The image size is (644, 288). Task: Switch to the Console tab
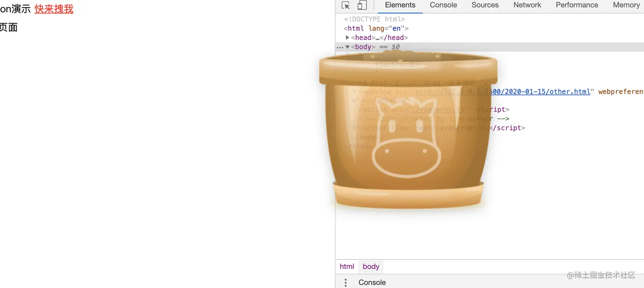tap(443, 5)
